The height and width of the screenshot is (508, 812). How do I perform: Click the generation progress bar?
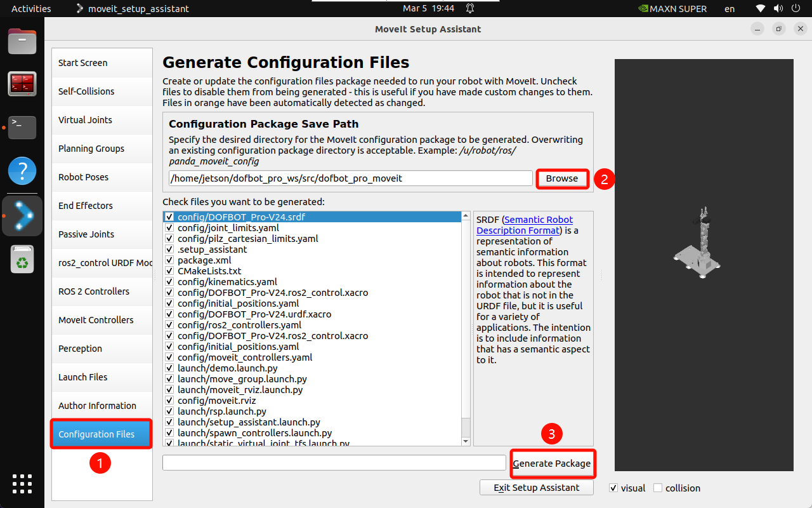pos(334,463)
